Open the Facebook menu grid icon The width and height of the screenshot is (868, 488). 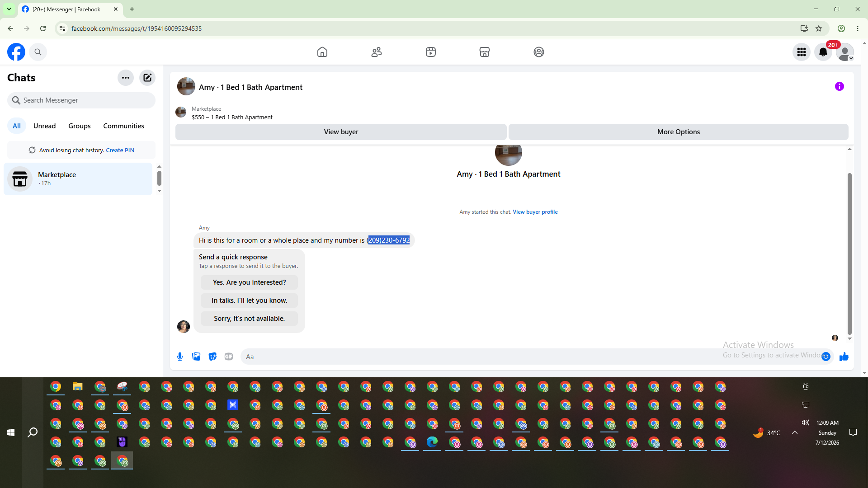tap(802, 52)
